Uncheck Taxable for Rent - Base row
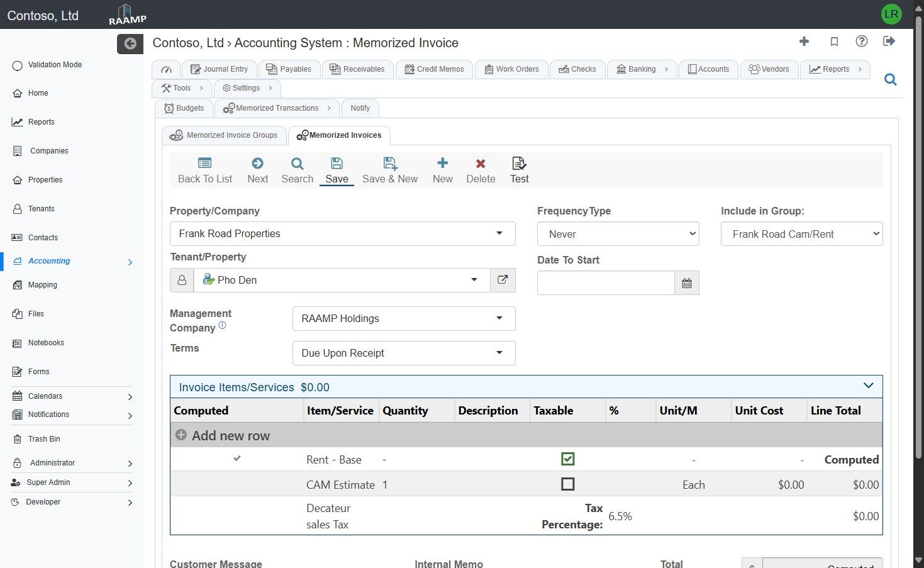Screen dimensions: 924x568 click(x=567, y=459)
